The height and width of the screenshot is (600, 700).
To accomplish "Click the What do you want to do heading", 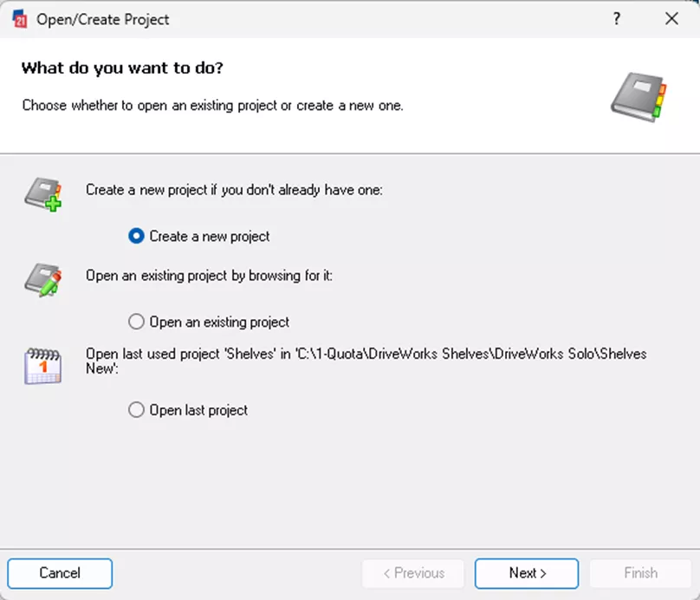I will 122,68.
